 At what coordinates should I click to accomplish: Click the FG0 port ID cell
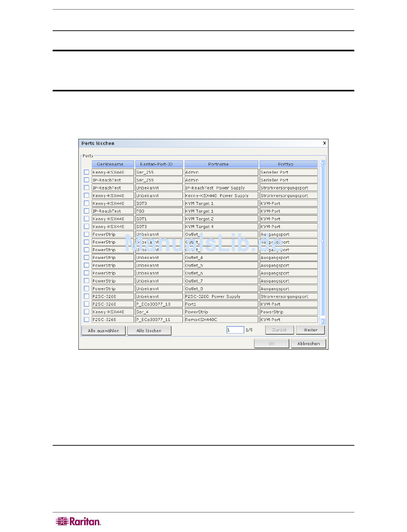pyautogui.click(x=159, y=211)
